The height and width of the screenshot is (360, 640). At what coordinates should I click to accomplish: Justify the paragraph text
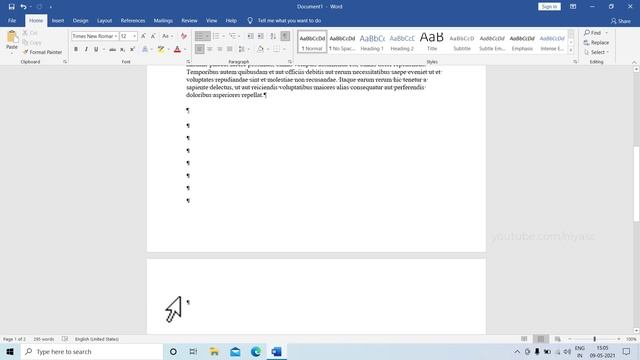(x=230, y=49)
